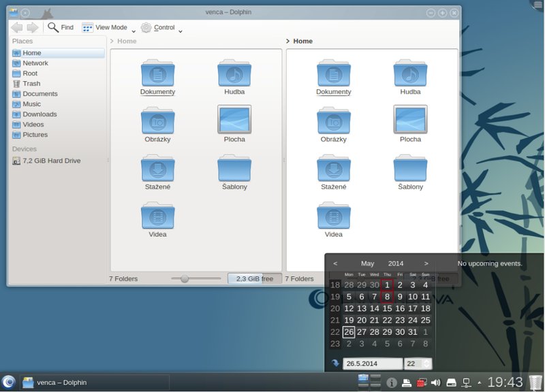Select the Stažené downloads folder in left pane

pos(157,173)
